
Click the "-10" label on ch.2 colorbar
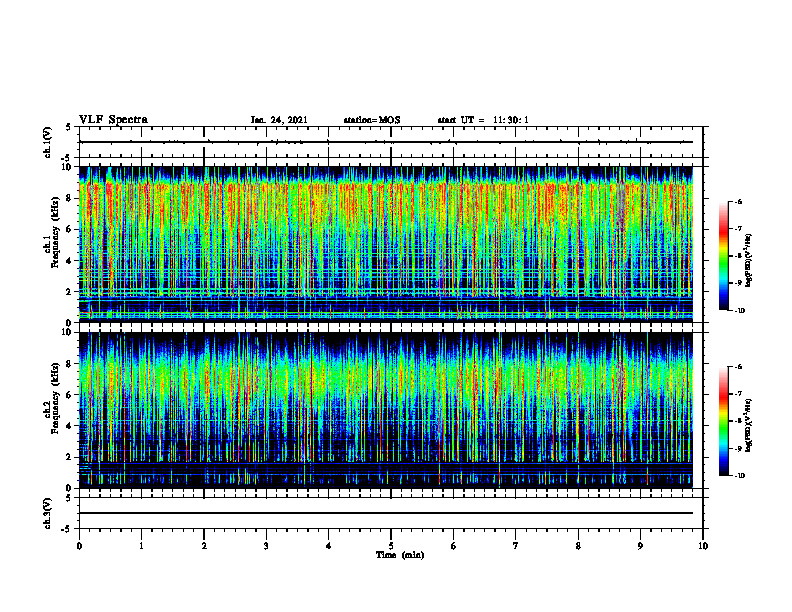[x=739, y=476]
